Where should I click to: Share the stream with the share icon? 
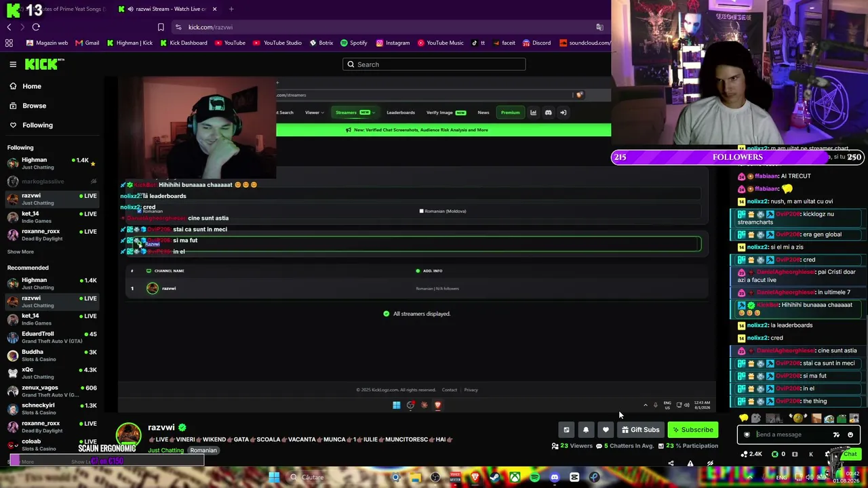(x=671, y=464)
